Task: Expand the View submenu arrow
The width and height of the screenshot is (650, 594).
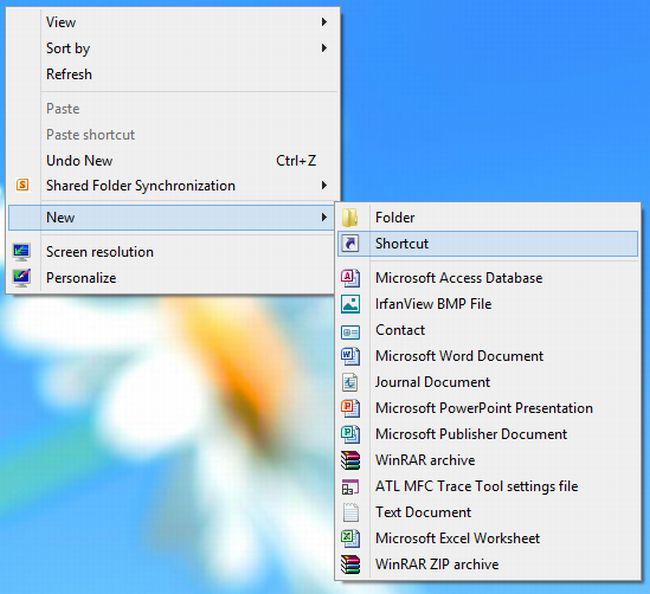Action: pos(324,22)
